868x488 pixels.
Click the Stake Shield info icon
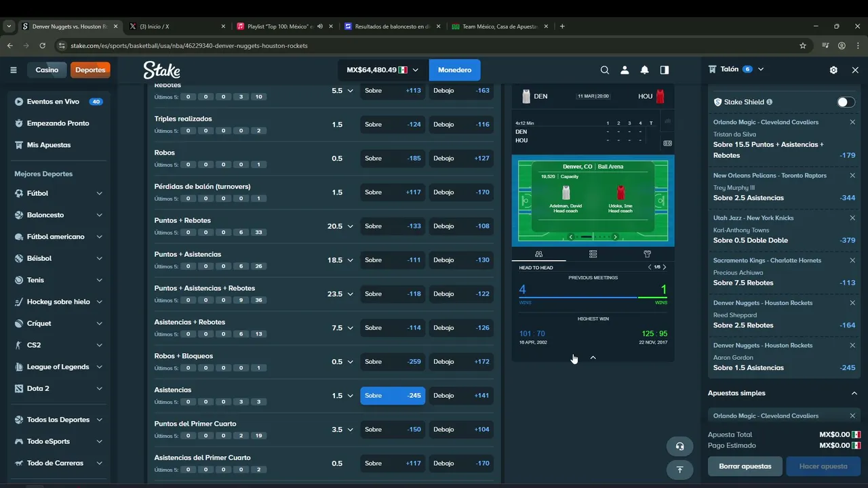click(769, 102)
